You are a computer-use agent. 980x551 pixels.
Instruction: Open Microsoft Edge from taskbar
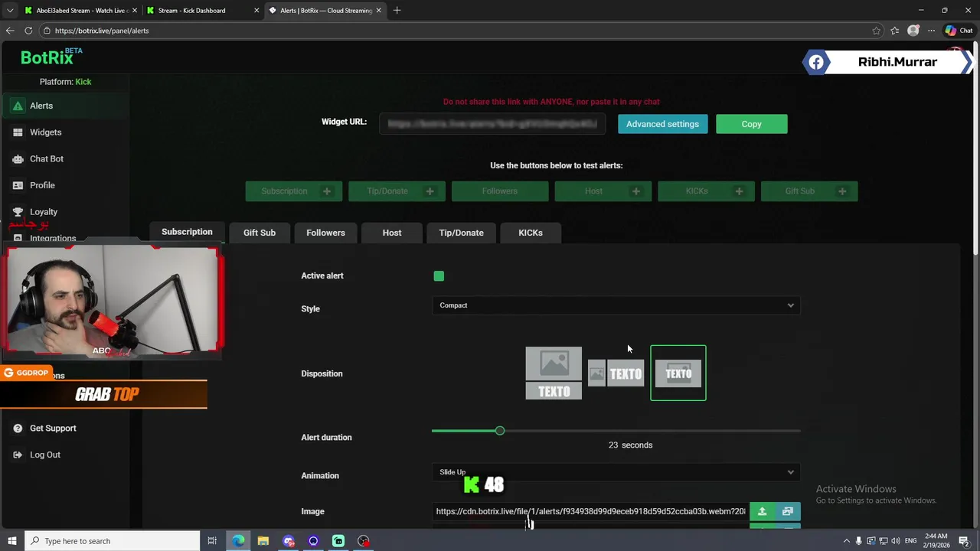click(238, 541)
